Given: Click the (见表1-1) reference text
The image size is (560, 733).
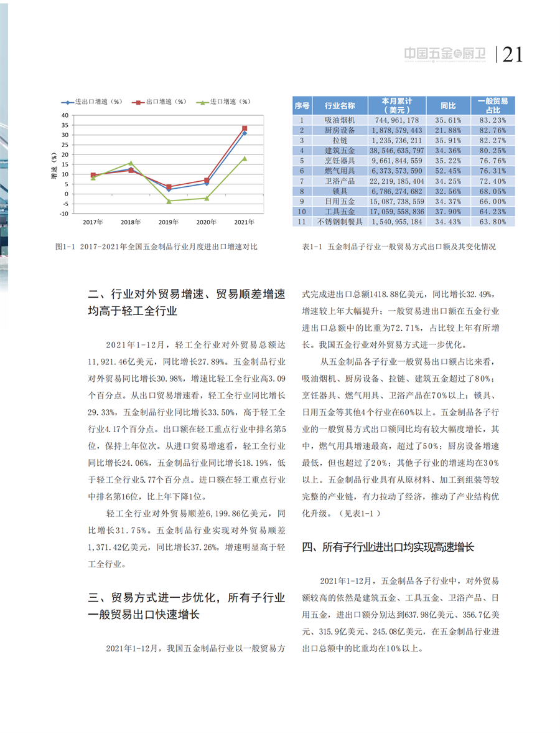Looking at the screenshot, I should [x=359, y=514].
